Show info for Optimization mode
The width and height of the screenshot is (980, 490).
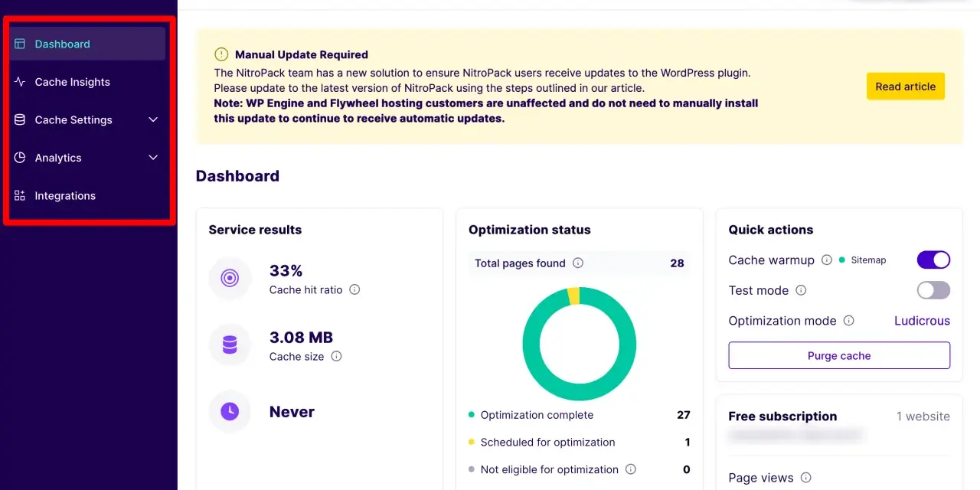pyautogui.click(x=848, y=321)
